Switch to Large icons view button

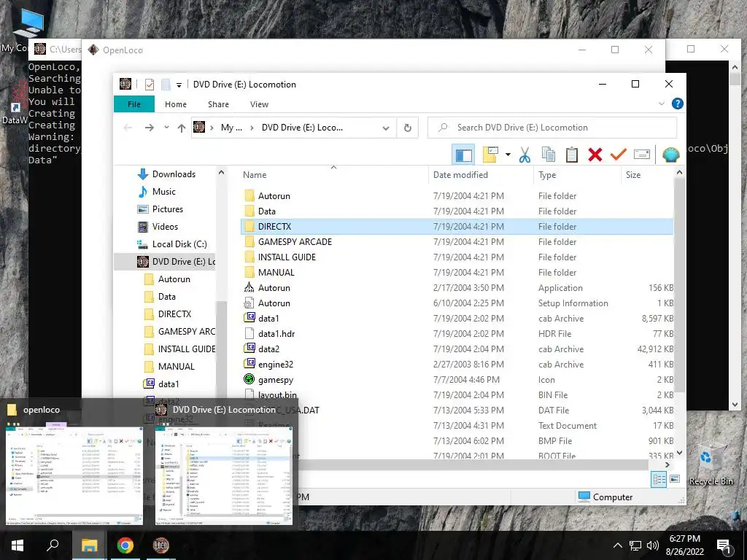coord(675,480)
